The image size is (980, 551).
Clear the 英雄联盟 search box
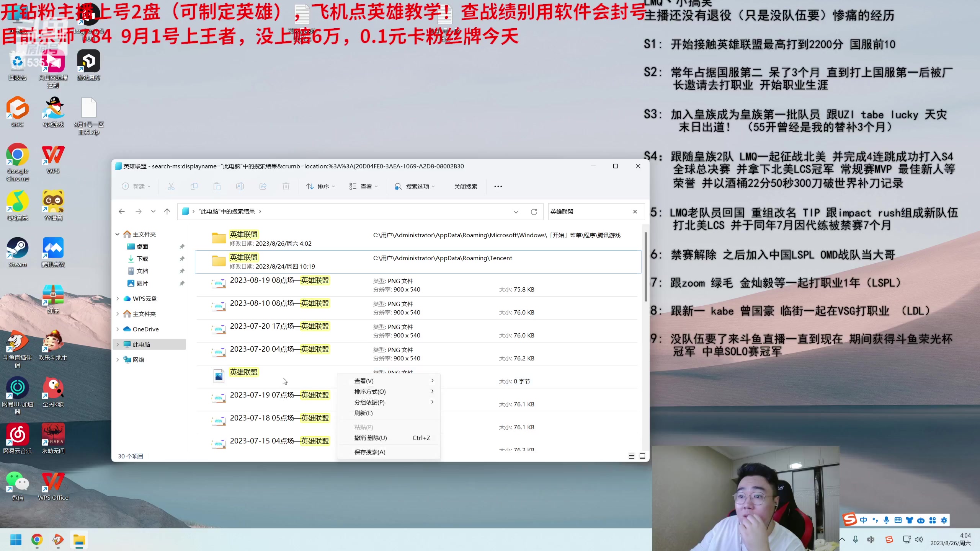(x=635, y=212)
